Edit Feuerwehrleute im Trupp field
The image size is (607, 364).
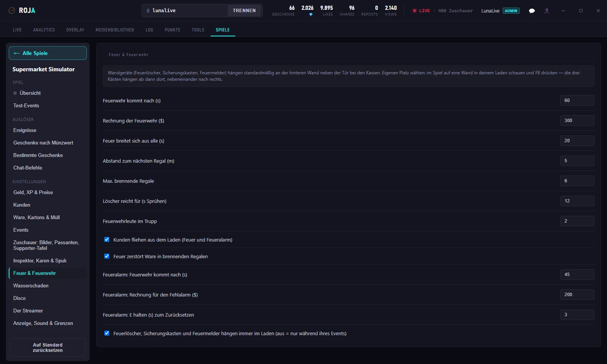[x=577, y=221]
